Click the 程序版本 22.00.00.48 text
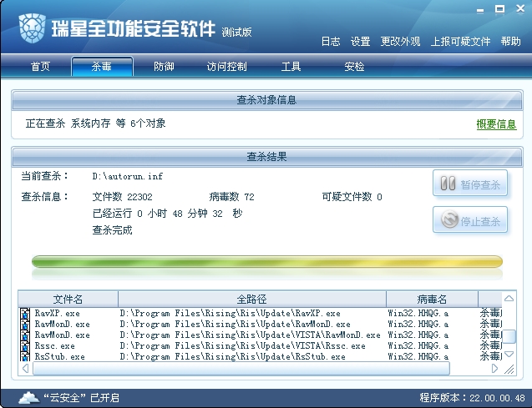Image resolution: width=532 pixels, height=408 pixels. coord(473,397)
